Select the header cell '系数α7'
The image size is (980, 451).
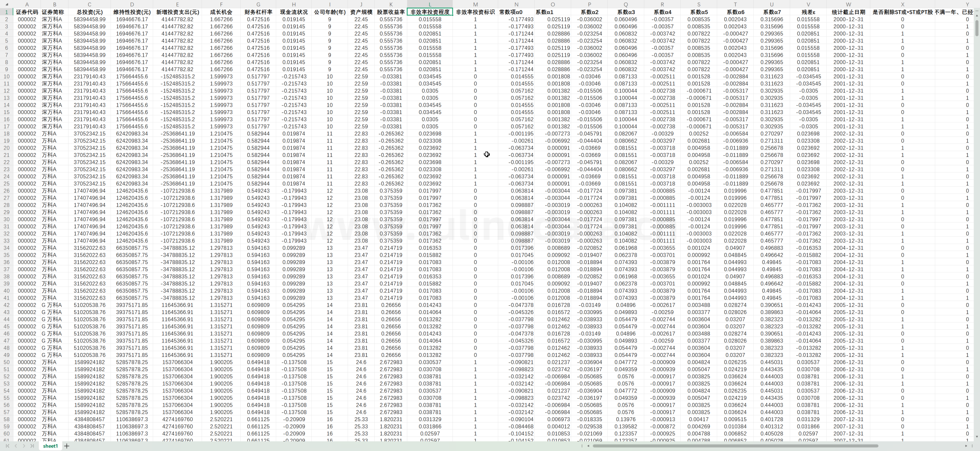(x=771, y=12)
